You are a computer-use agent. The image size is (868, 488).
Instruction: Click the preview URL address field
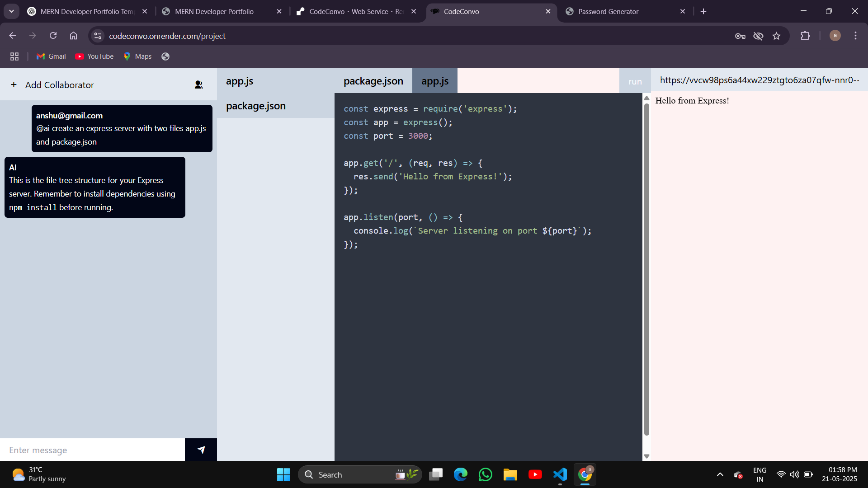pos(759,80)
